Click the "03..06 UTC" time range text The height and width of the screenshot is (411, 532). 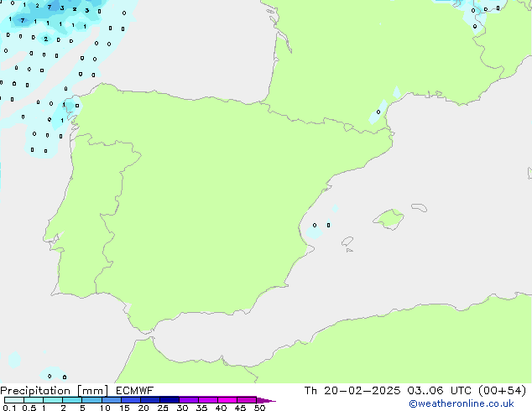click(x=440, y=391)
